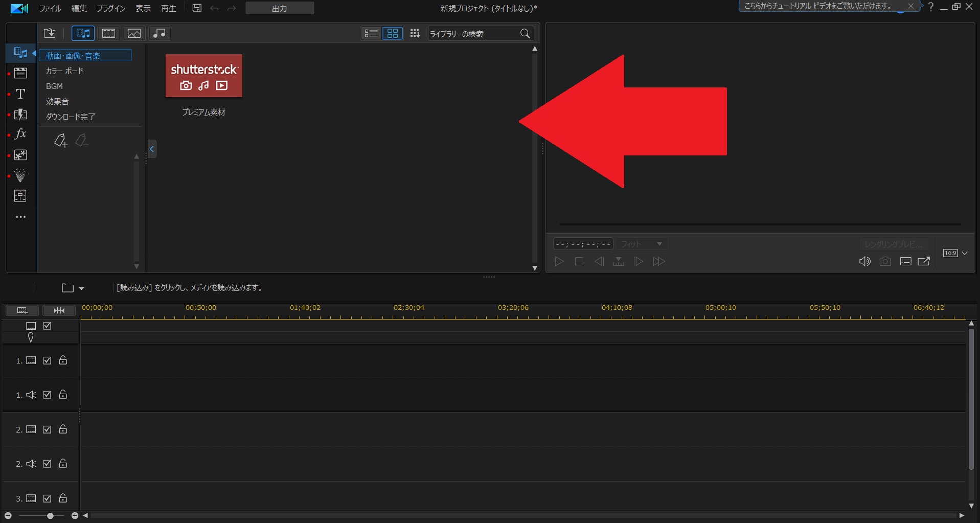Click the timeline zoom slider handle
Screen dimensions: 980x523
tap(50, 516)
